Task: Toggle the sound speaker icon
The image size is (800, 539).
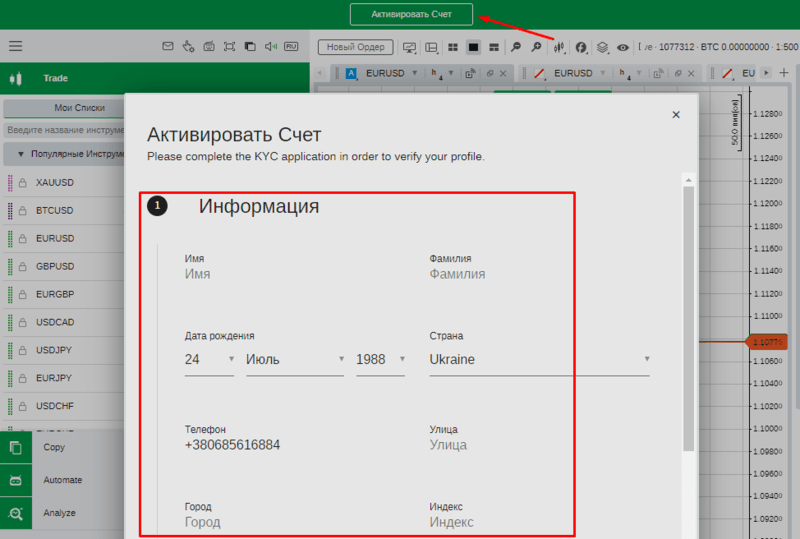Action: point(270,46)
